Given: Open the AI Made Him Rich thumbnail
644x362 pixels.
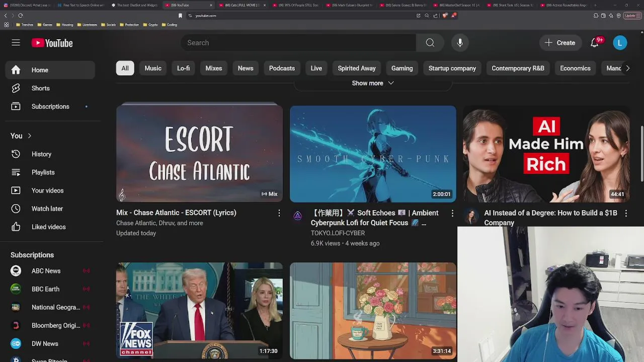Looking at the screenshot, I should click(x=546, y=153).
